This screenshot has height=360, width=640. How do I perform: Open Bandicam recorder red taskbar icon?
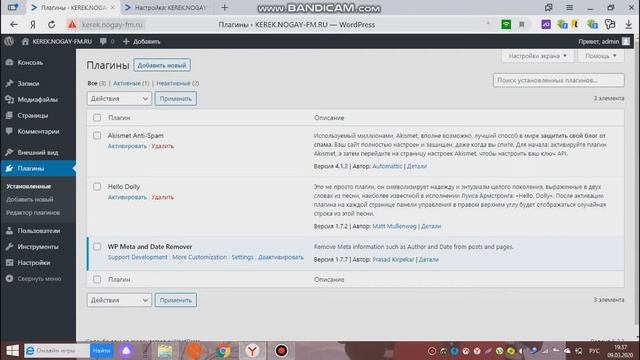coord(281,351)
